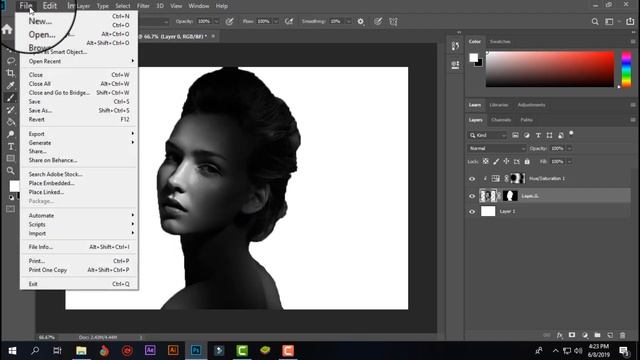Viewport: 640px width, 360px height.
Task: Toggle lock transparent pixels
Action: pos(485,162)
